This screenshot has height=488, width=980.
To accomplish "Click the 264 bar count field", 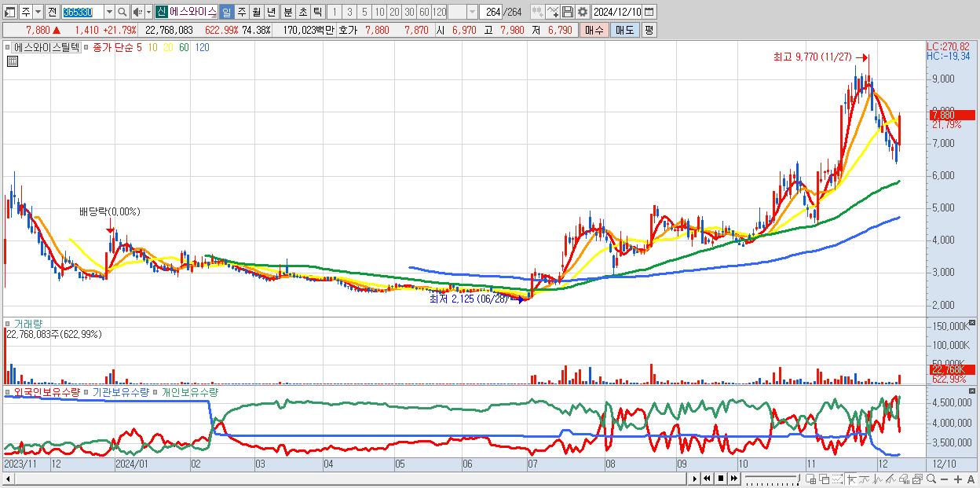I will click(x=491, y=12).
